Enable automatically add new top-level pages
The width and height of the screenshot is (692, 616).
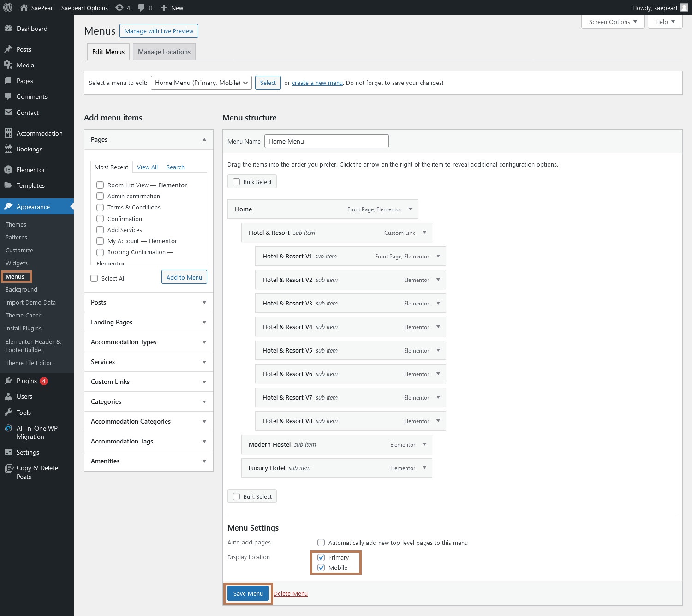[321, 543]
